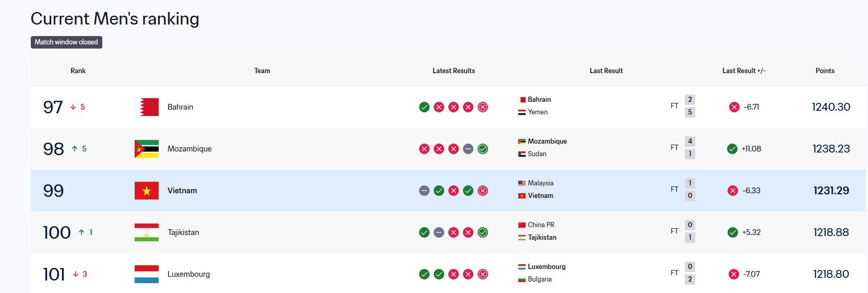Viewport: 868px width, 293px height.
Task: Click Tajikistan's latest outlined win result icon
Action: (483, 232)
